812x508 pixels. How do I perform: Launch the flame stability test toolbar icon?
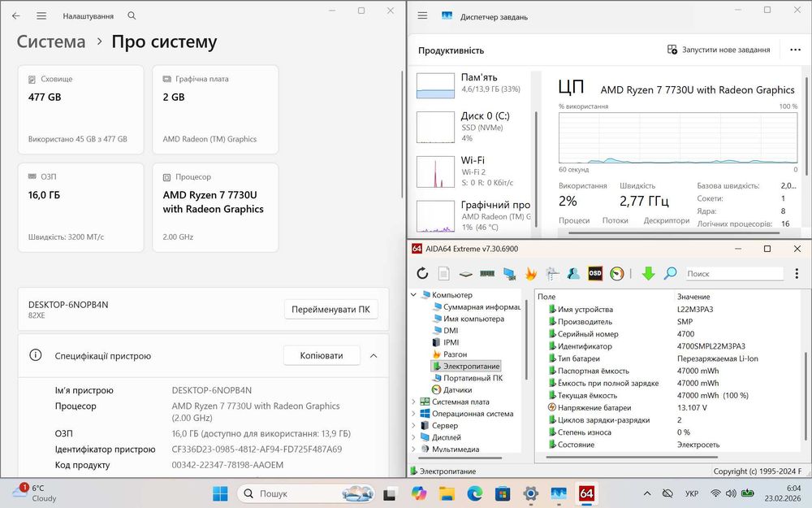click(x=531, y=273)
